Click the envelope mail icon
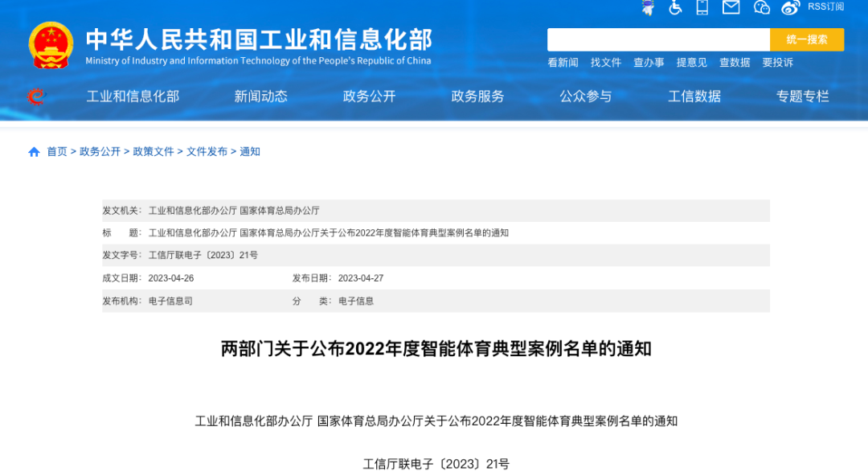Image resolution: width=868 pixels, height=472 pixels. [731, 7]
